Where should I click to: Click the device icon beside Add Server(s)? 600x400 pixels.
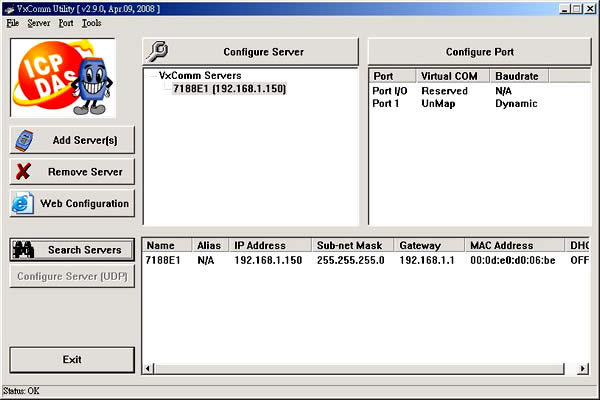pos(25,141)
